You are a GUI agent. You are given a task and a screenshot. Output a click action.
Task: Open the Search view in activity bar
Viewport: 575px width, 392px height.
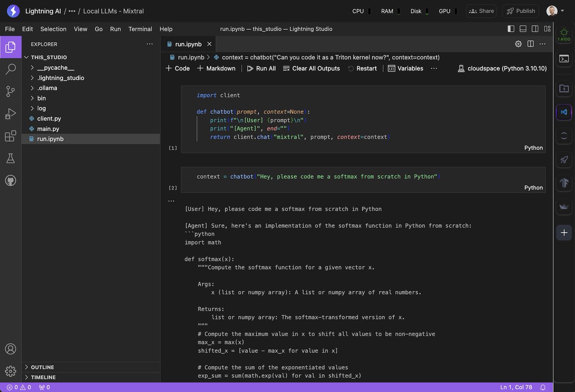point(11,69)
